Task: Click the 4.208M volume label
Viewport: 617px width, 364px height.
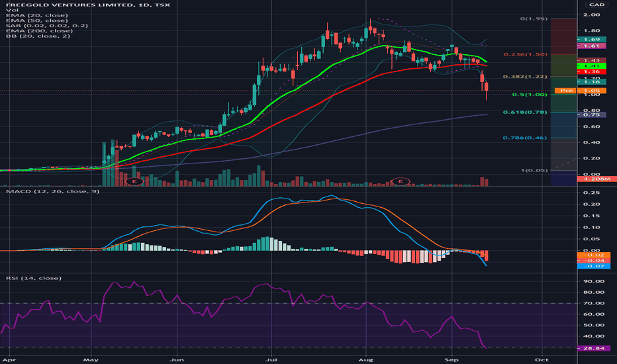Action: tap(596, 179)
